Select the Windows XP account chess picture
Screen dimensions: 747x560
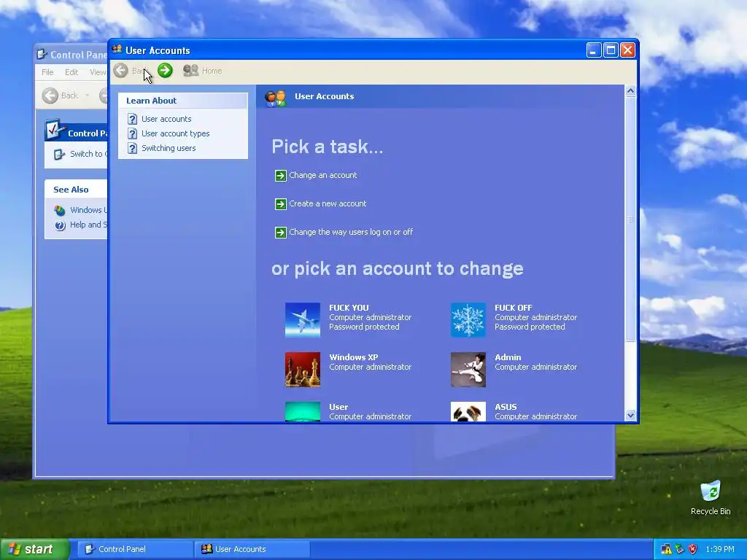pyautogui.click(x=303, y=370)
